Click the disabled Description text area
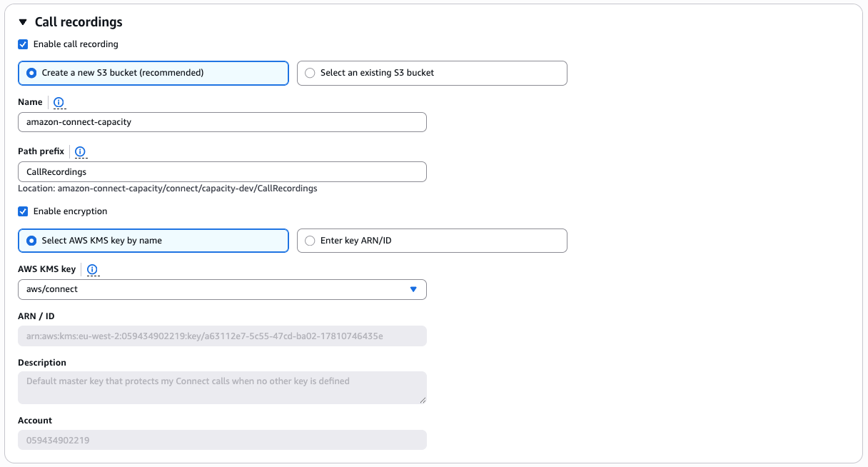 tap(222, 388)
